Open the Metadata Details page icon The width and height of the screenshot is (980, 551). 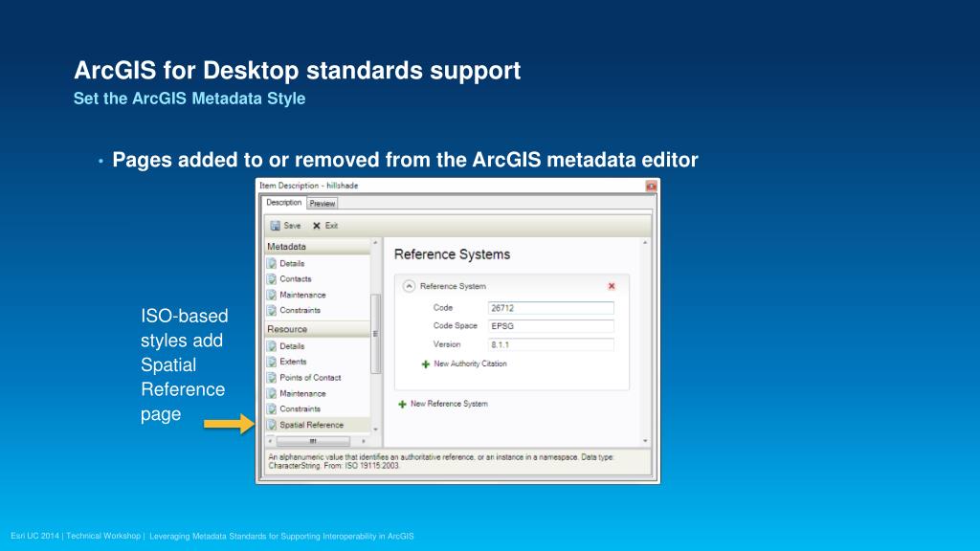pos(272,263)
